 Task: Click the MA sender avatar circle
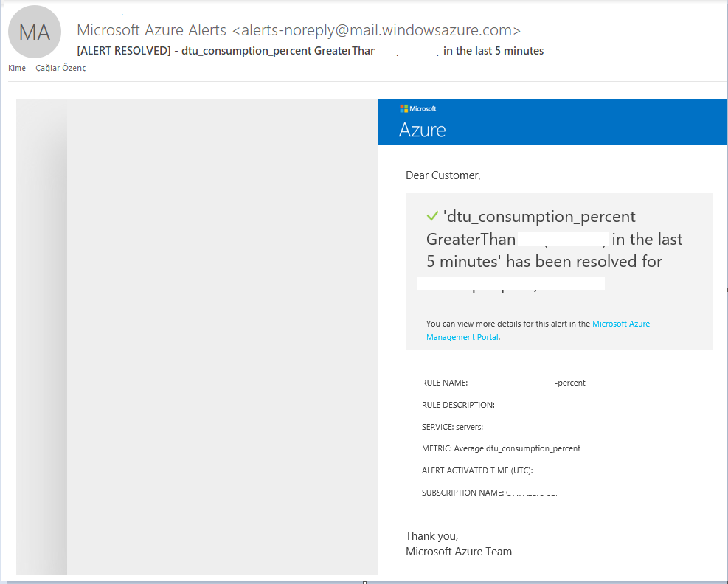click(35, 32)
